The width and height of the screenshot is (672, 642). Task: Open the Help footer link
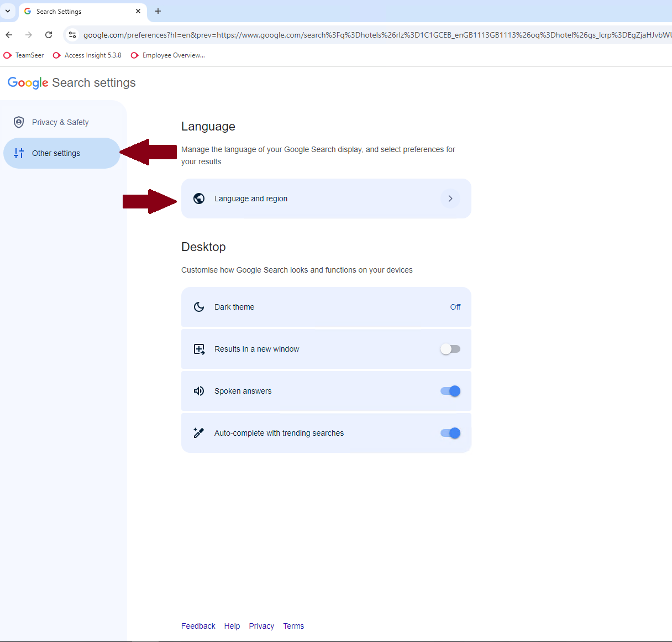[232, 626]
